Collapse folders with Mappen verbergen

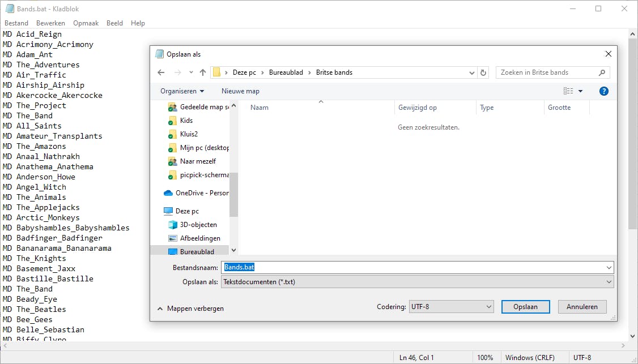[190, 309]
